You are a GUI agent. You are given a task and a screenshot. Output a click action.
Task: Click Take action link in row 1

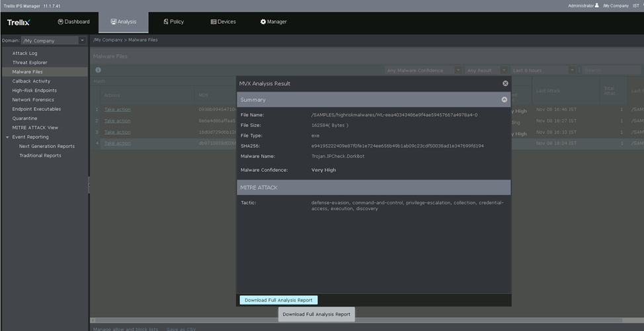[x=118, y=110]
